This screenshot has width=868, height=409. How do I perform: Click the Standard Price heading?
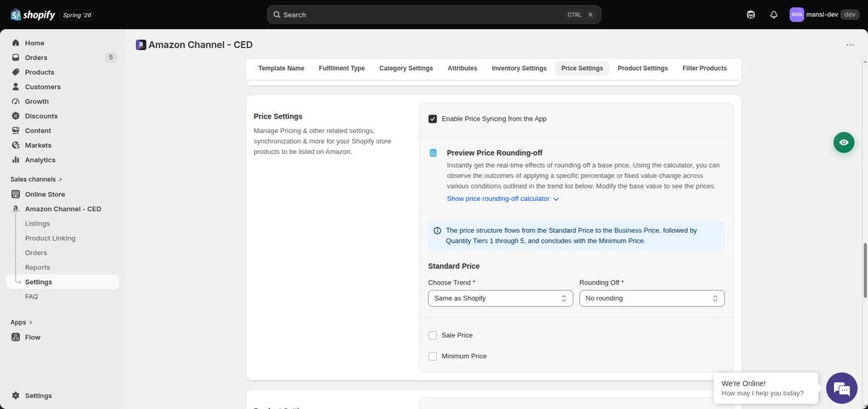click(454, 266)
